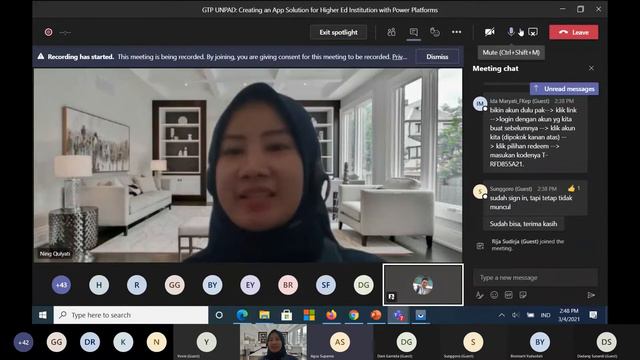Leave the meeting with the red Leave button
640x360 pixels.
(573, 32)
